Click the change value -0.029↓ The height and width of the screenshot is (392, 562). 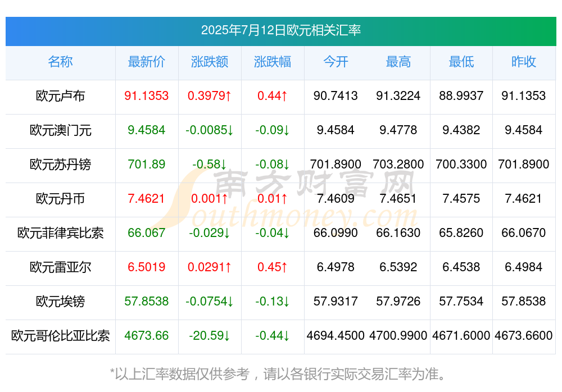point(209,233)
